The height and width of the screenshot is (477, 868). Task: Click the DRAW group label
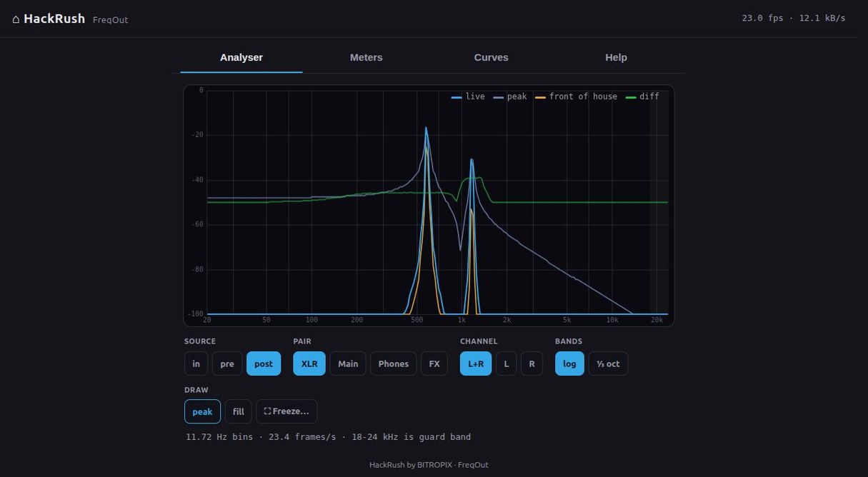point(196,390)
